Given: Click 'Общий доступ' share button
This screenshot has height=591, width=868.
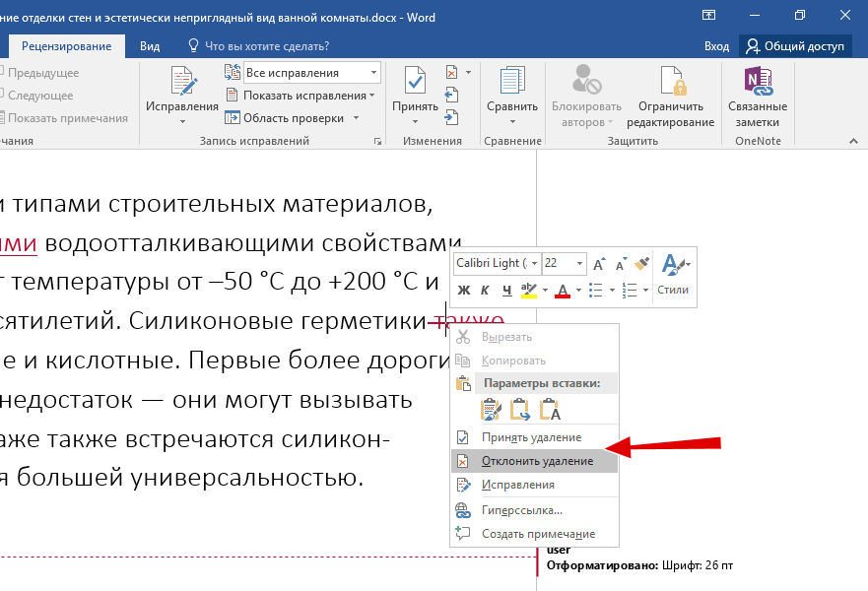Looking at the screenshot, I should 795,46.
